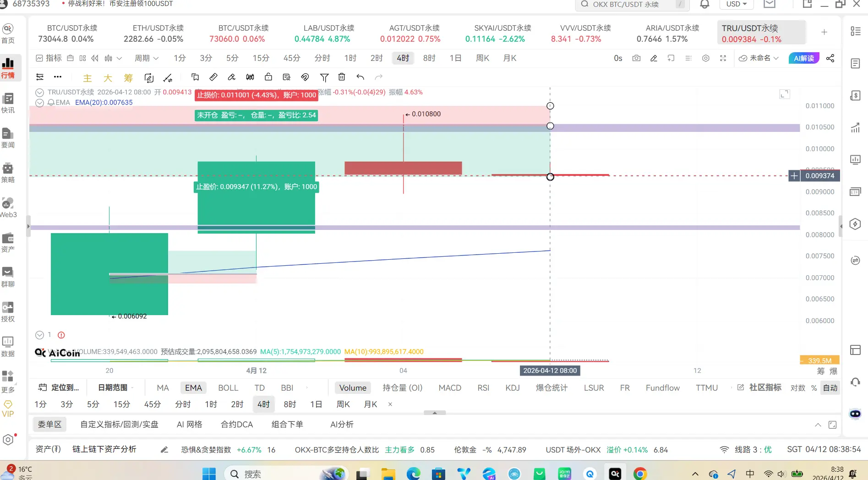Undo the last drawing action
This screenshot has height=480, width=868.
[360, 77]
